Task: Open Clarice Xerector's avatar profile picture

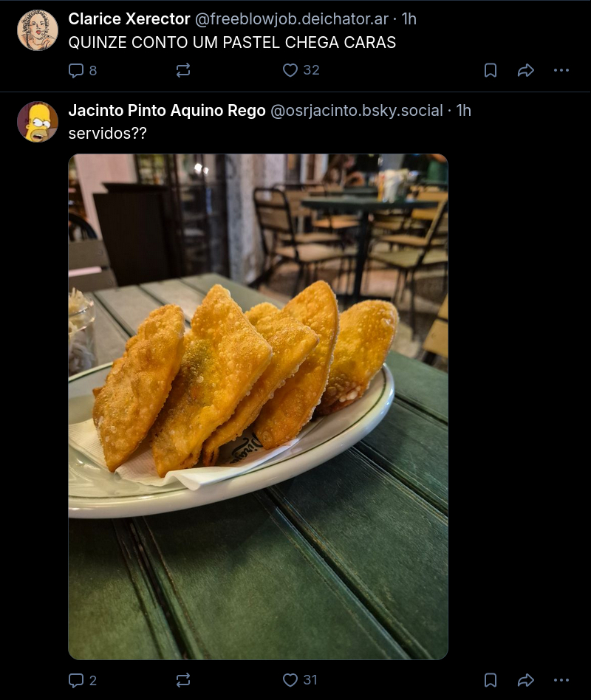Action: 37,30
